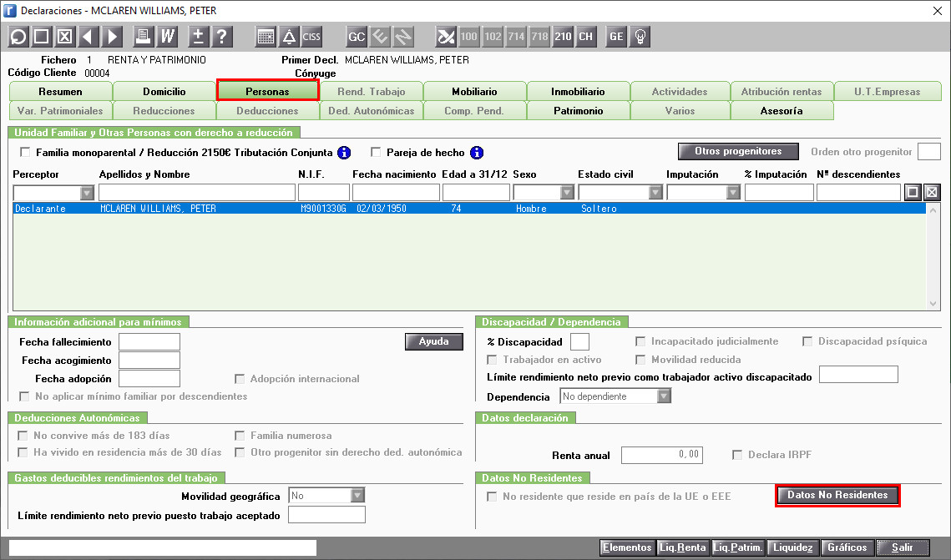Open the Movilidad geográfica dropdown

click(x=357, y=496)
